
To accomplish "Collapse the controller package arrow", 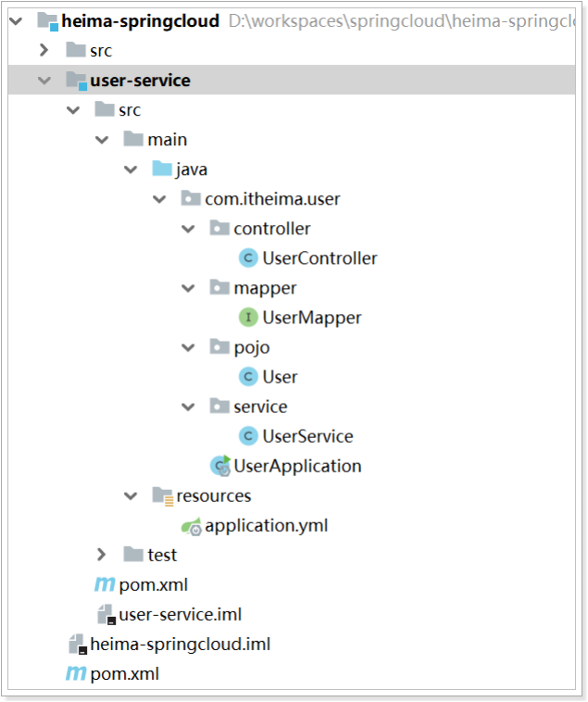I will click(188, 229).
